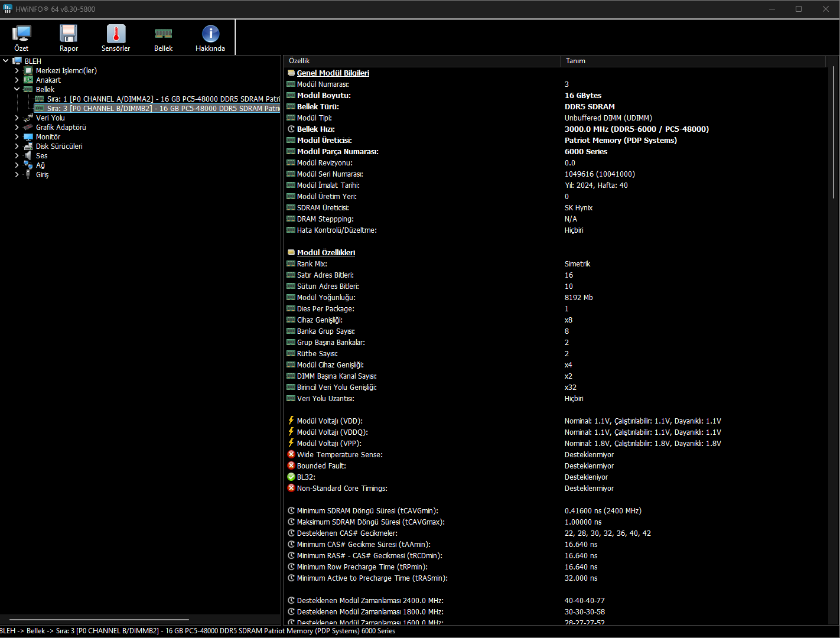Viewport: 840px width, 638px height.
Task: Expand the Giriş tree node
Action: 17,174
